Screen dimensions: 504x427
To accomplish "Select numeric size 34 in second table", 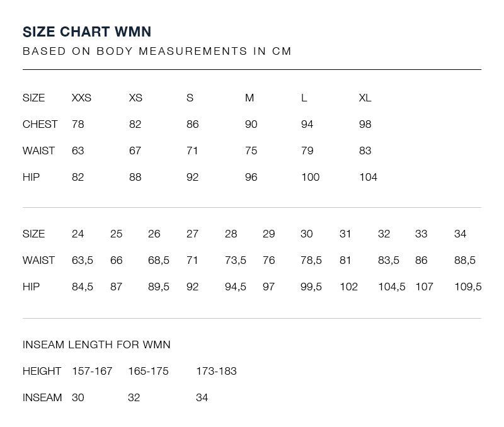I will (460, 234).
